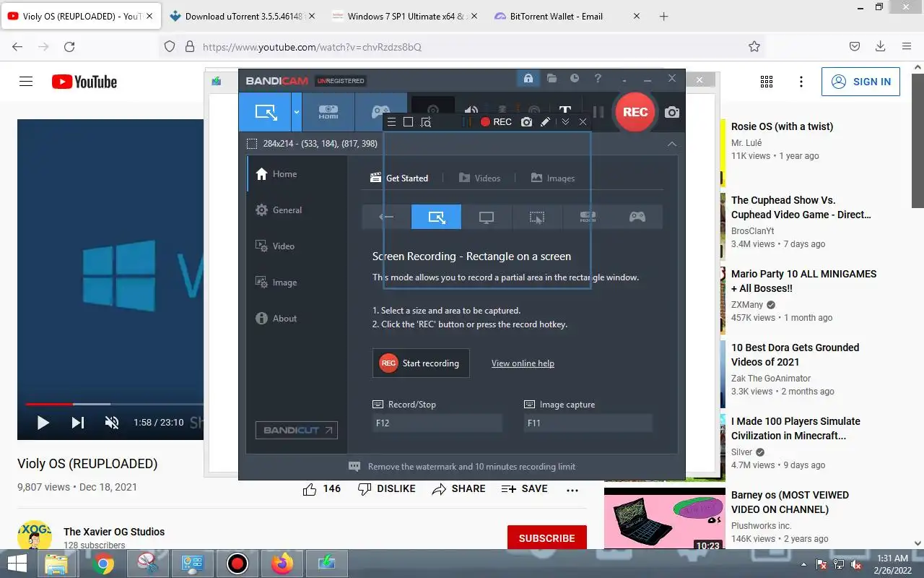Screen dimensions: 924x578
Task: Click the back arrow in mode selector row
Action: (x=386, y=217)
